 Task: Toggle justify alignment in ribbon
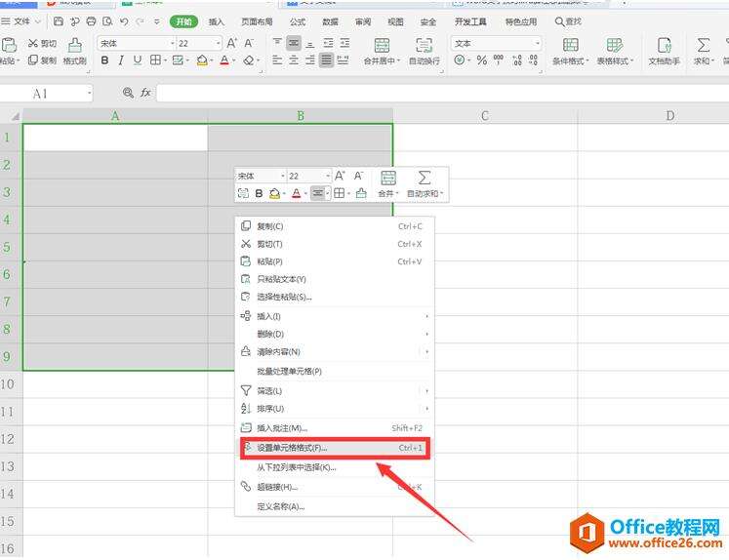point(326,60)
